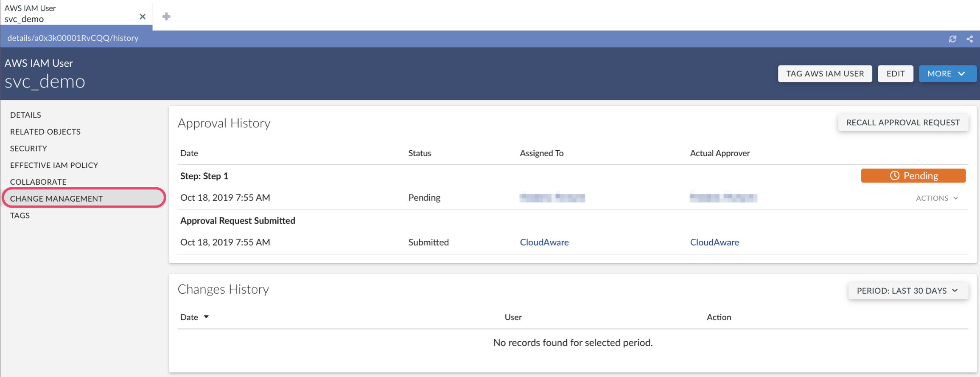This screenshot has height=377, width=980.
Task: Sort by Date column arrow in Changes History
Action: (206, 317)
